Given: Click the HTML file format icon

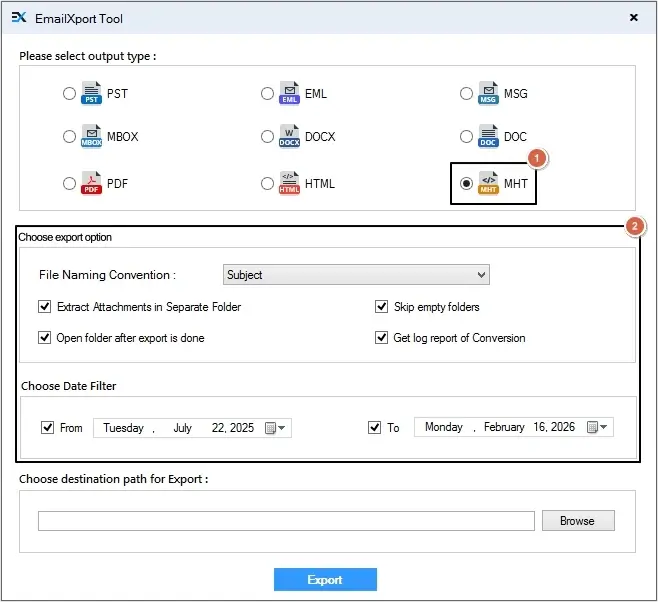Looking at the screenshot, I should (289, 183).
